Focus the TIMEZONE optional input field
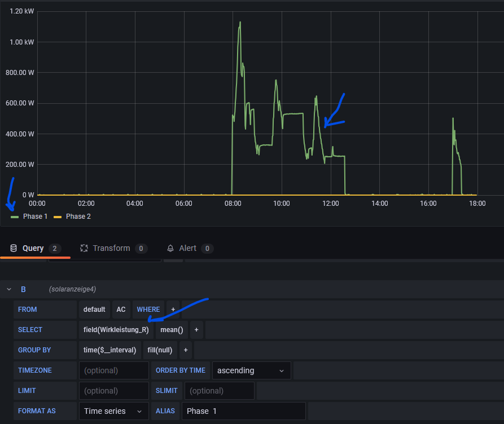Image resolution: width=504 pixels, height=424 pixels. pyautogui.click(x=113, y=370)
